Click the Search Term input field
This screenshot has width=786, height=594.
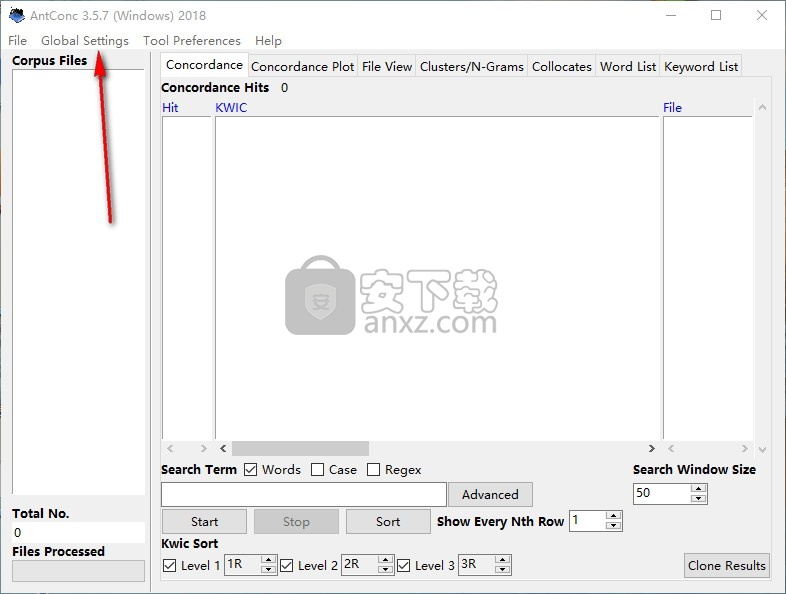coord(303,494)
